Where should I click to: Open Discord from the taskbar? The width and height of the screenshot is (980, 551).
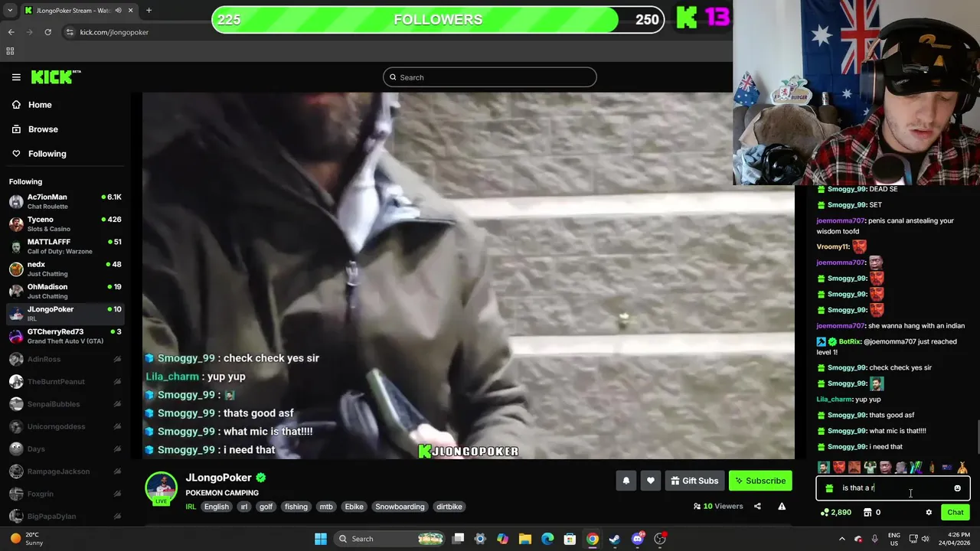638,539
